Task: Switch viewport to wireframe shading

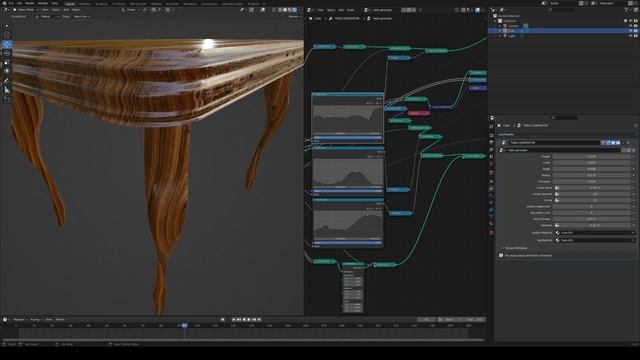Action: click(280, 10)
